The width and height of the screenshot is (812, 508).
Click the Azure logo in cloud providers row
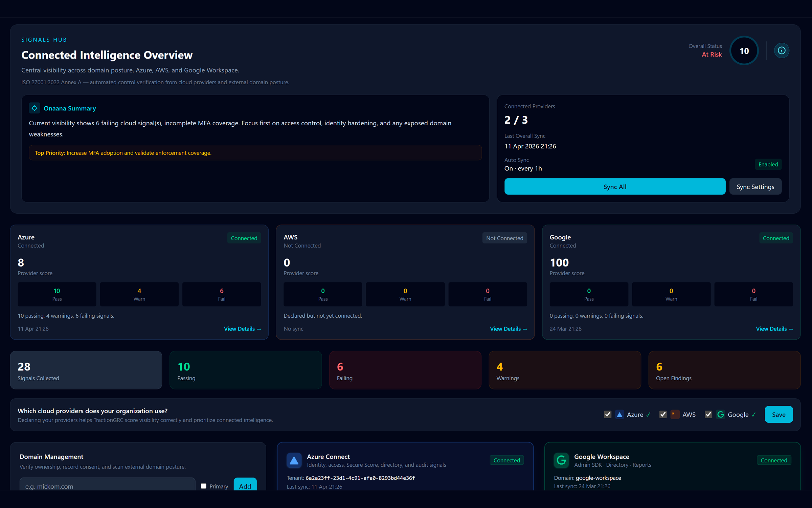619,415
